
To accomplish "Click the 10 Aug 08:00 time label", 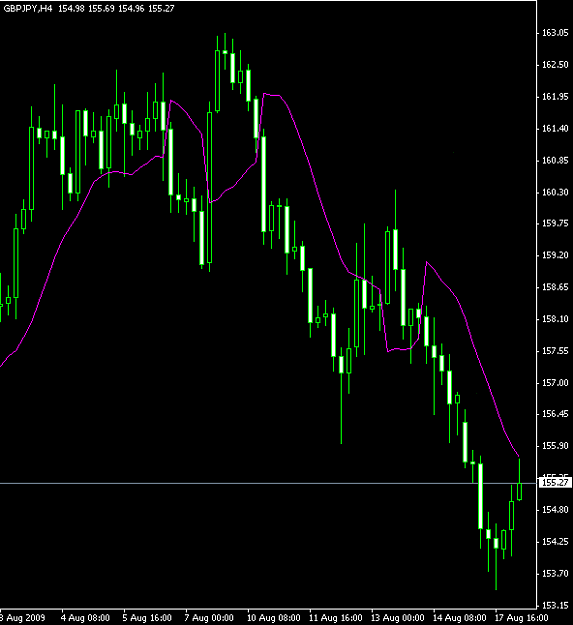I will point(274,618).
